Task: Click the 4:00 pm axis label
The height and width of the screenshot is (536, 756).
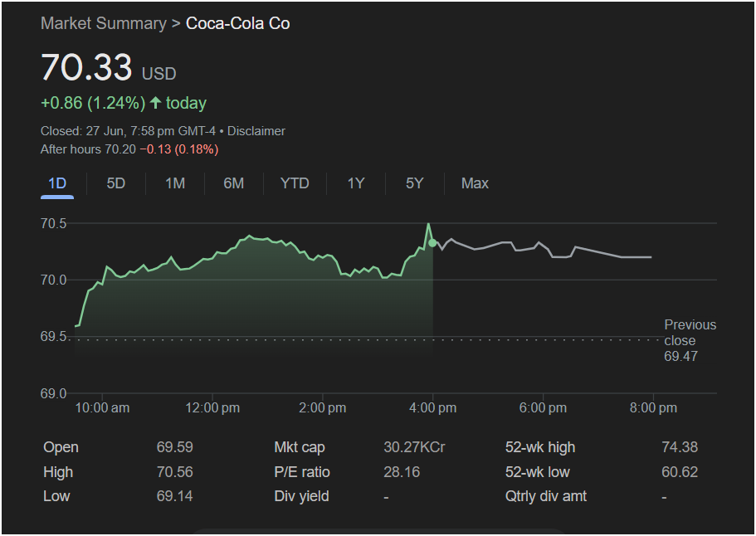Action: [x=433, y=407]
